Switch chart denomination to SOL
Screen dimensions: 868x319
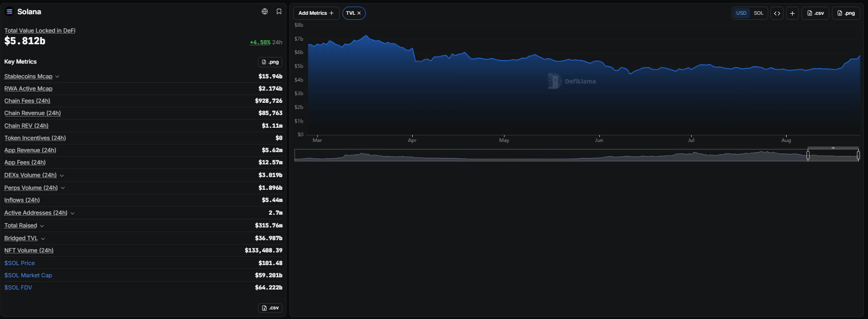759,13
